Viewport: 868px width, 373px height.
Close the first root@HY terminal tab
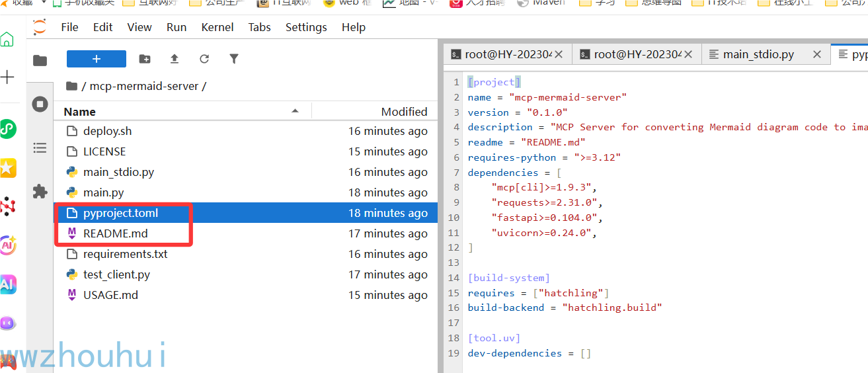coord(560,54)
